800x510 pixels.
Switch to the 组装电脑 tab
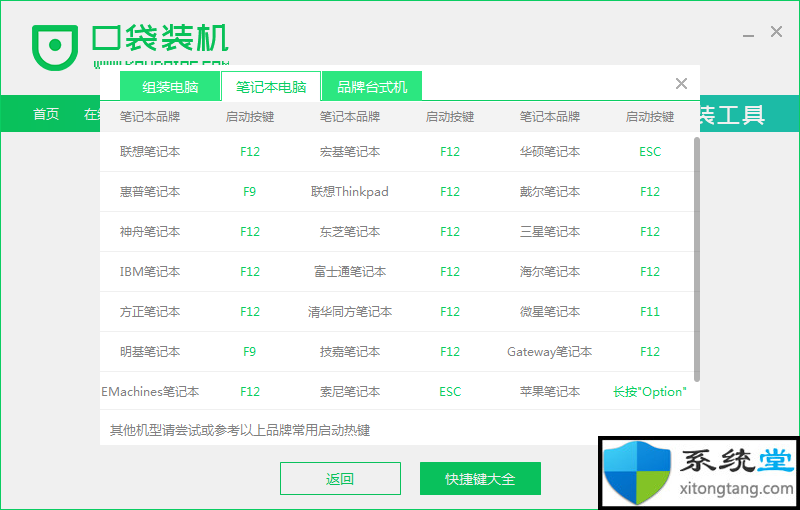point(170,87)
